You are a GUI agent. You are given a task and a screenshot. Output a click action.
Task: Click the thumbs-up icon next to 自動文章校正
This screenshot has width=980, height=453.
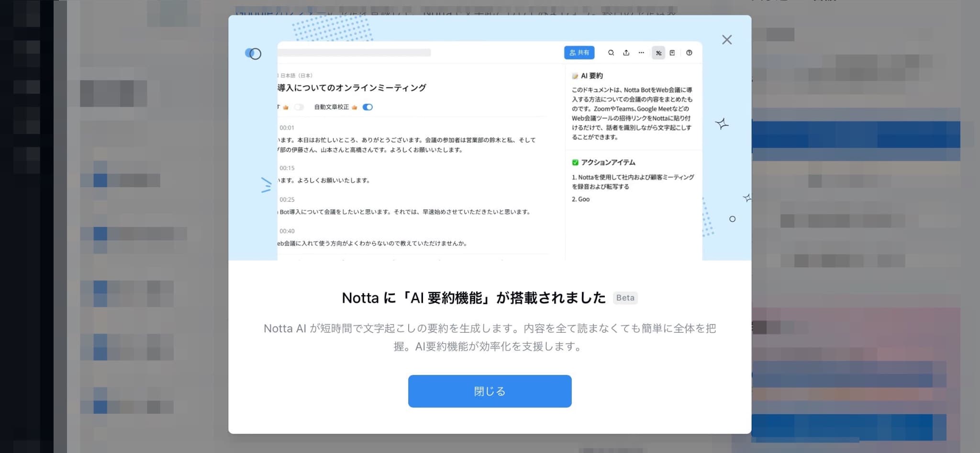[354, 107]
